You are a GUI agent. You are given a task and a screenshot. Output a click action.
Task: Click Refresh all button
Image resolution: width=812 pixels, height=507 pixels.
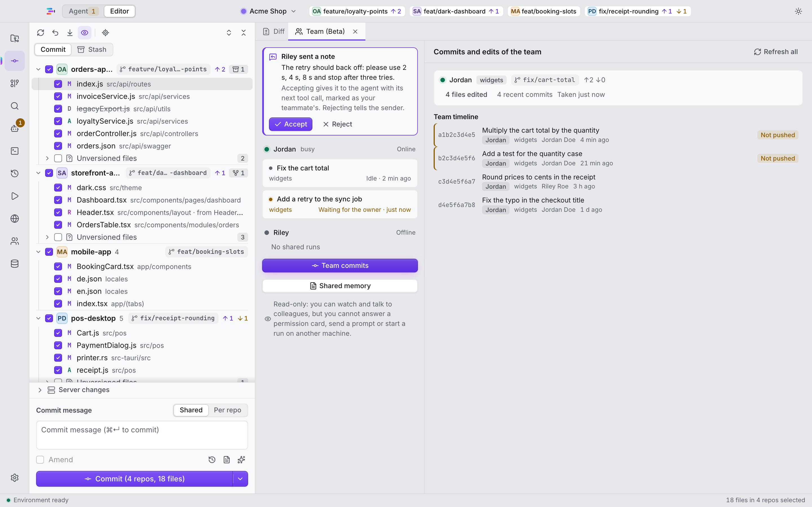[x=776, y=52]
